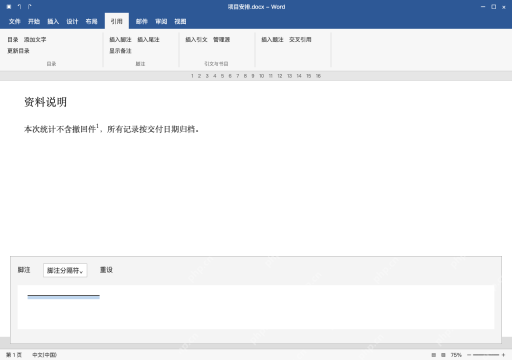Open the 设计 ribbon tab
This screenshot has width=512, height=360.
72,21
